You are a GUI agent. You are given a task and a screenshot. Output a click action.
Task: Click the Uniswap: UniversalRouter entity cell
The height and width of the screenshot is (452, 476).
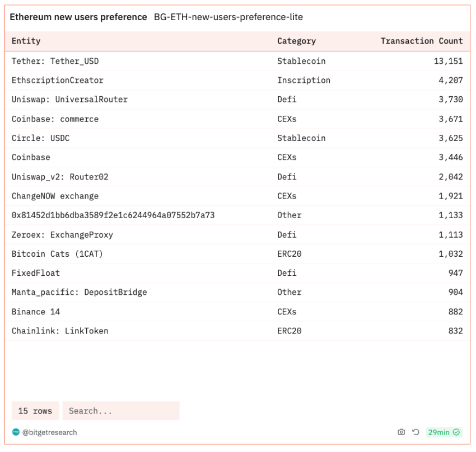69,100
